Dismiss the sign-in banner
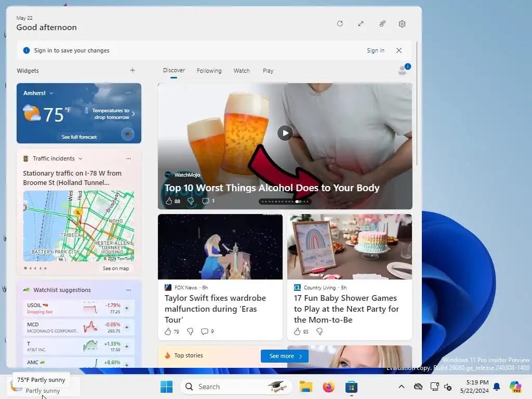Viewport: 532px width, 399px height. pyautogui.click(x=399, y=50)
